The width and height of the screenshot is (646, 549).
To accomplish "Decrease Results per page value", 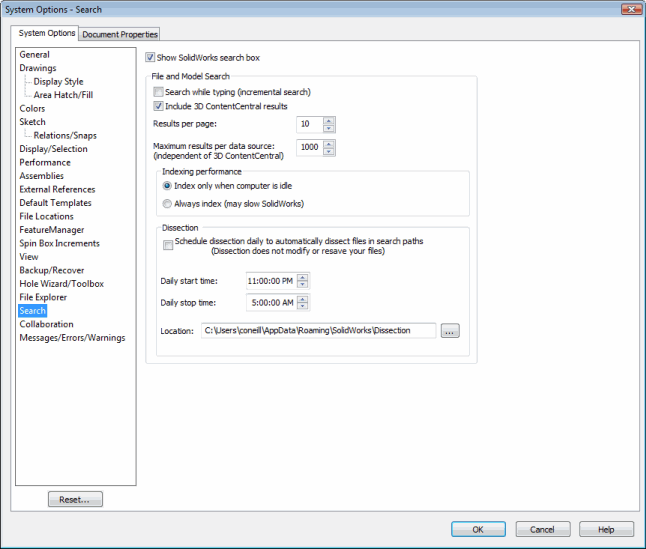I will (328, 128).
